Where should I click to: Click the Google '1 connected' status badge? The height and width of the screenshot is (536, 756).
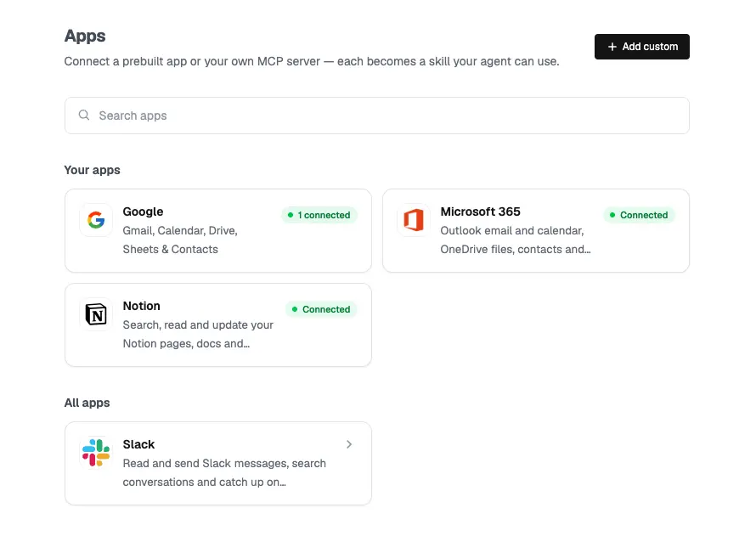[x=319, y=215]
